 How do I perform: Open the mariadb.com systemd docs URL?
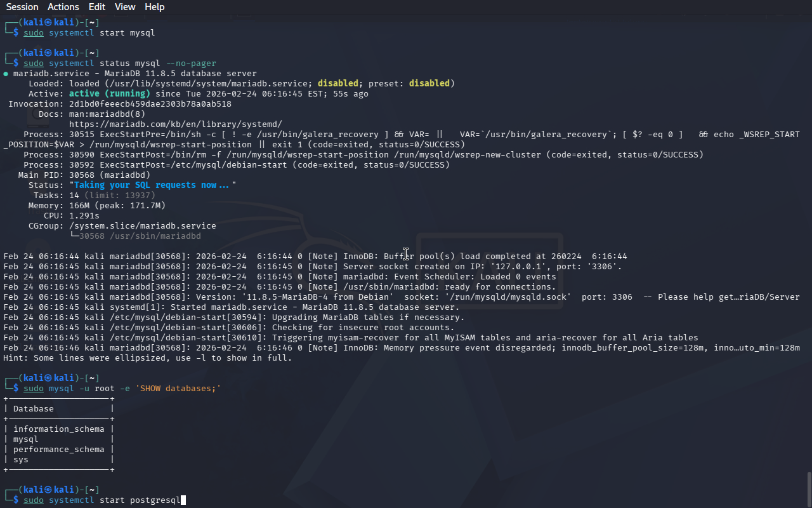pyautogui.click(x=175, y=124)
